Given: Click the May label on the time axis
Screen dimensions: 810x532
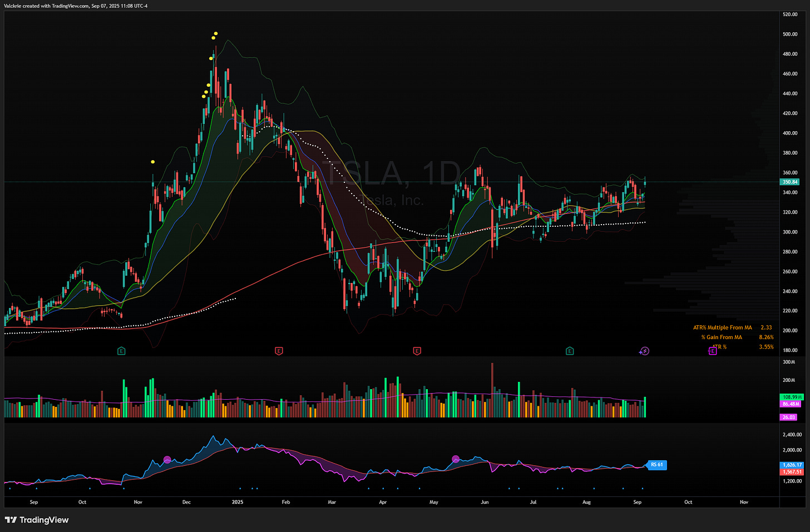Looking at the screenshot, I should click(434, 502).
